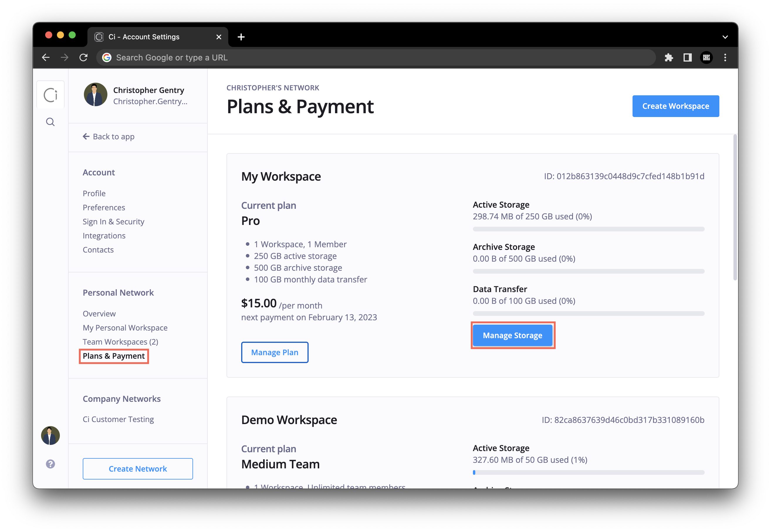Click the 100 GB monthly data transfer bullet
Viewport: 771px width, 532px height.
tap(310, 279)
